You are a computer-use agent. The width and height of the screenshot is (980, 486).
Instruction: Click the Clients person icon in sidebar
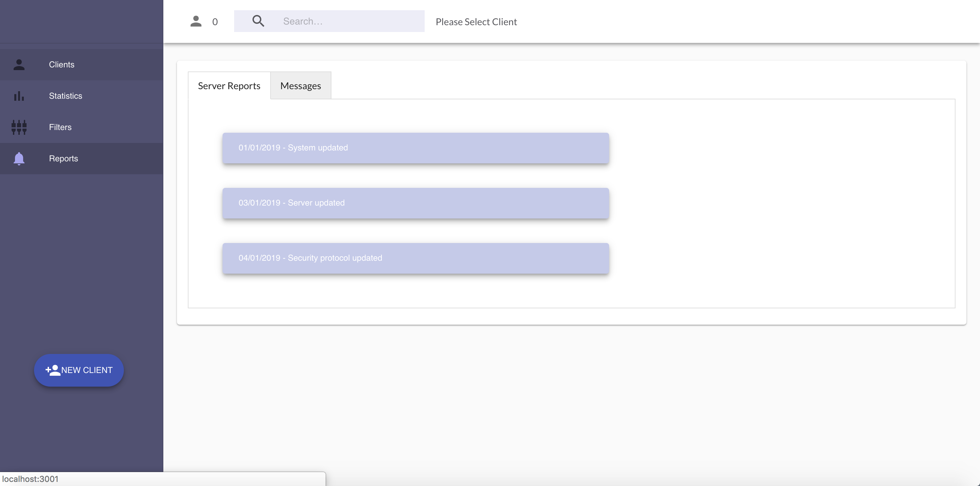(x=19, y=65)
